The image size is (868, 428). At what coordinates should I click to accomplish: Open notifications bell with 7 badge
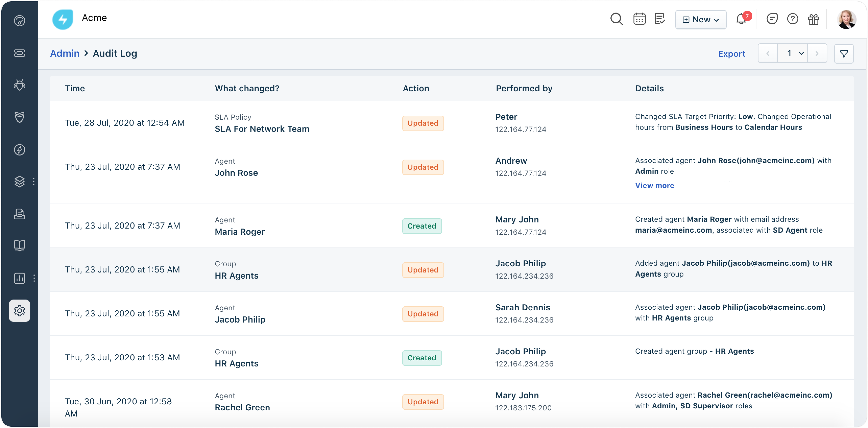point(741,19)
